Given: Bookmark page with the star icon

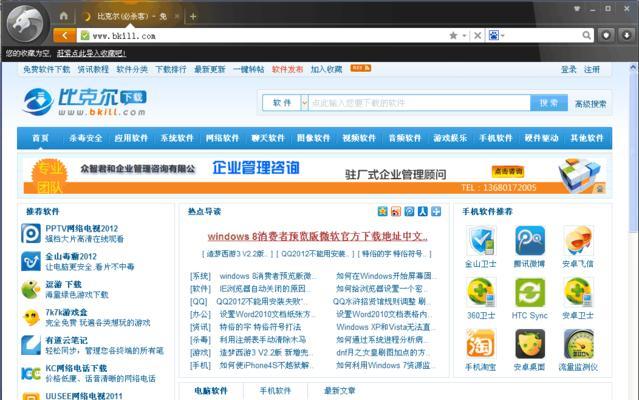Looking at the screenshot, I should tap(453, 36).
